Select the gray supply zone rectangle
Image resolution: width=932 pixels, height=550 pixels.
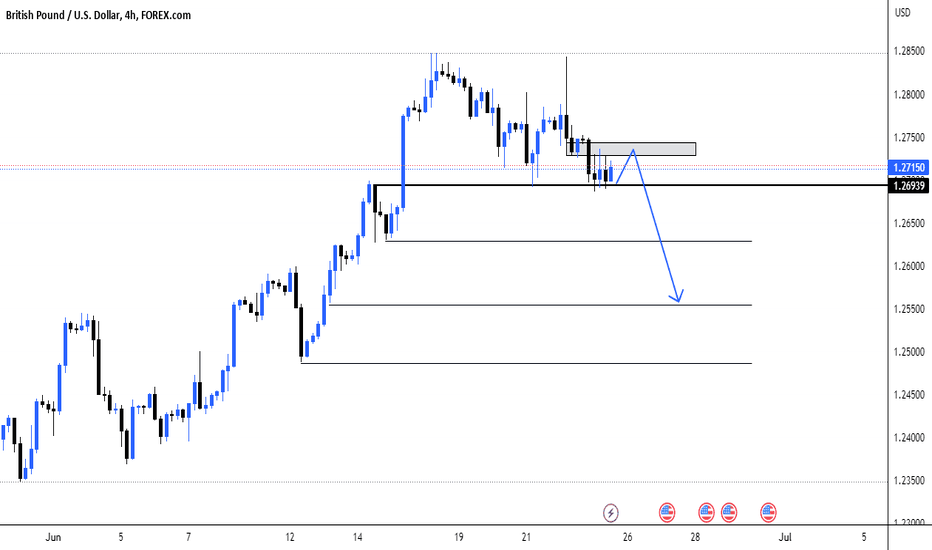point(631,149)
